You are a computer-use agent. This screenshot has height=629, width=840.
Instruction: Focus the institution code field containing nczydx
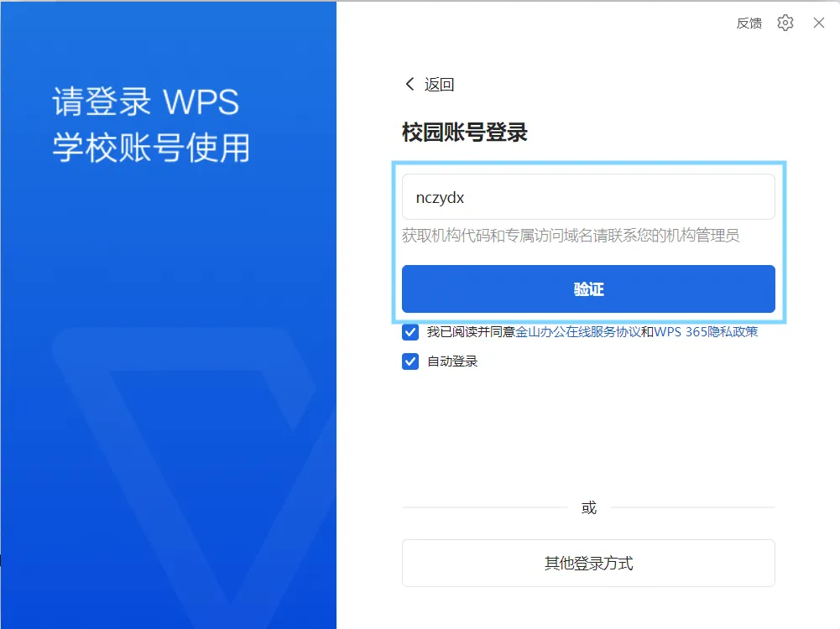click(x=588, y=196)
